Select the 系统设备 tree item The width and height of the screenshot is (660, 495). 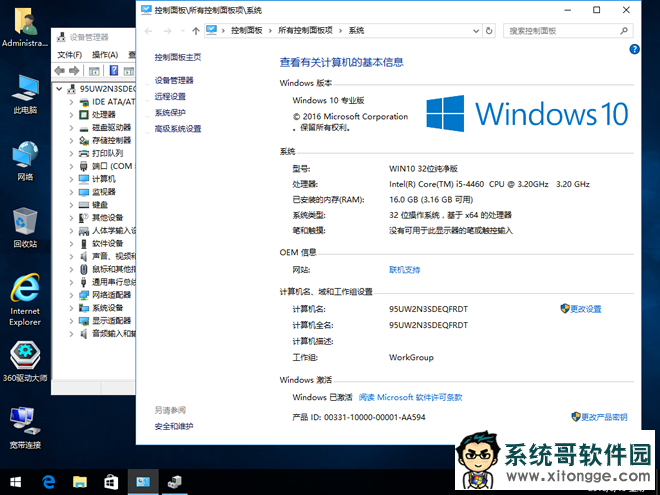(107, 308)
